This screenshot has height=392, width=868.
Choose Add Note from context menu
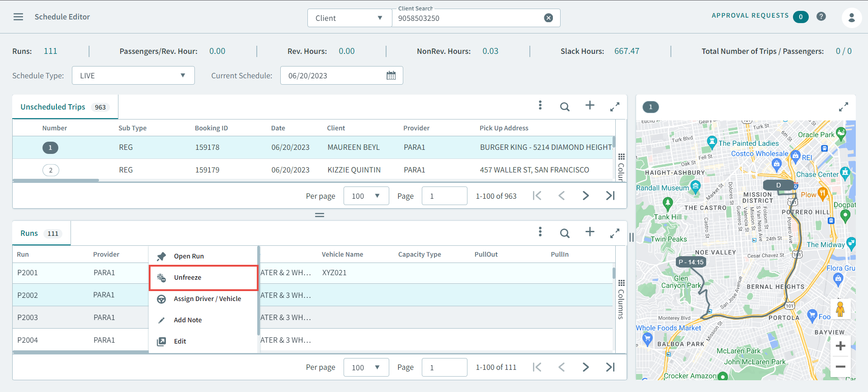203,320
